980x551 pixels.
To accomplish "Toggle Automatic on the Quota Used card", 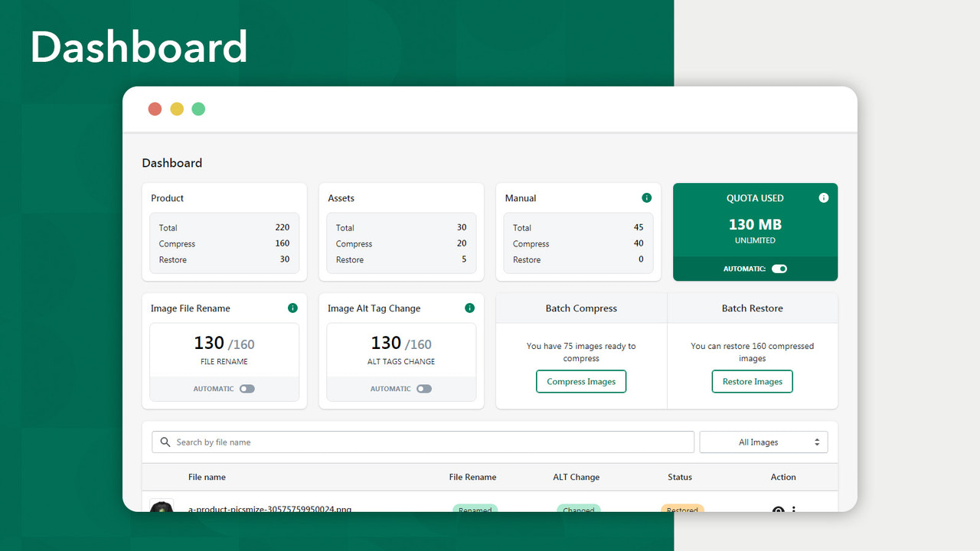I will point(779,269).
